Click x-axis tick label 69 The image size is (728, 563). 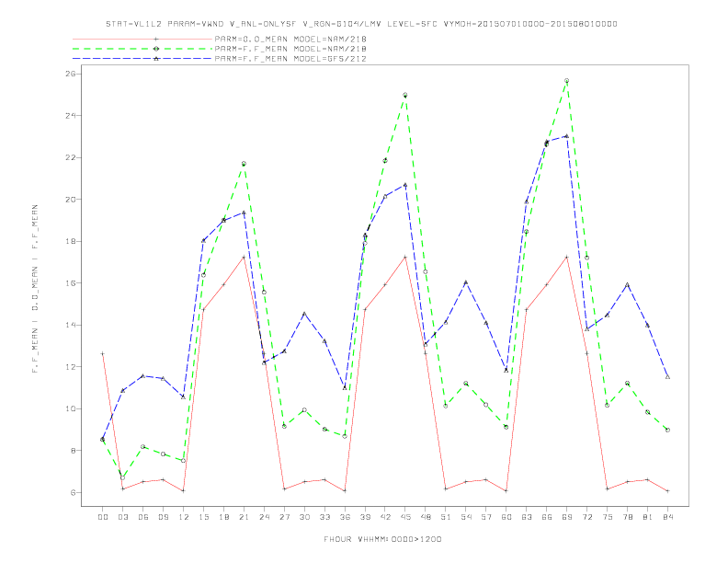[567, 517]
